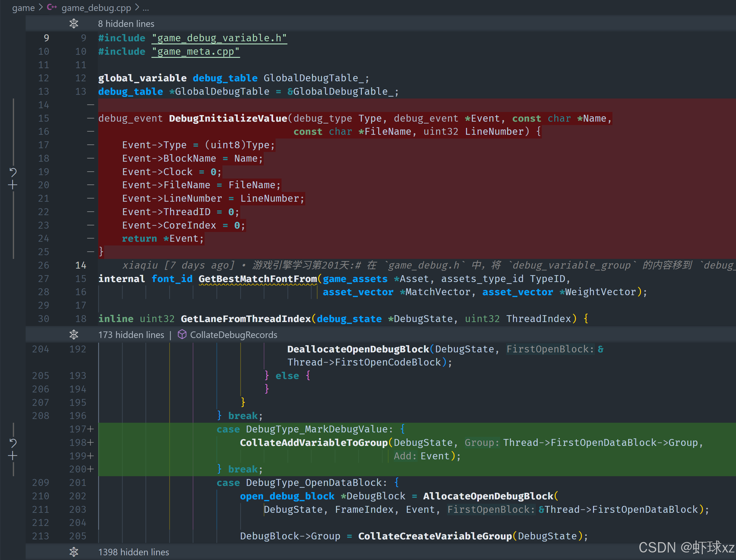Follow the game_meta.cpp include link
Viewport: 736px width, 560px height.
[x=195, y=52]
